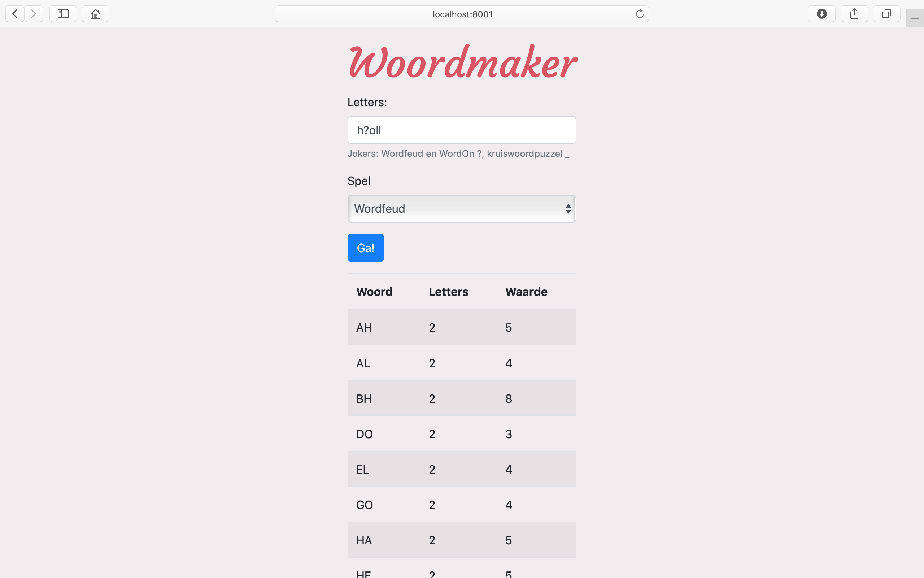
Task: Click letter count 2 in AL row
Action: pos(432,363)
